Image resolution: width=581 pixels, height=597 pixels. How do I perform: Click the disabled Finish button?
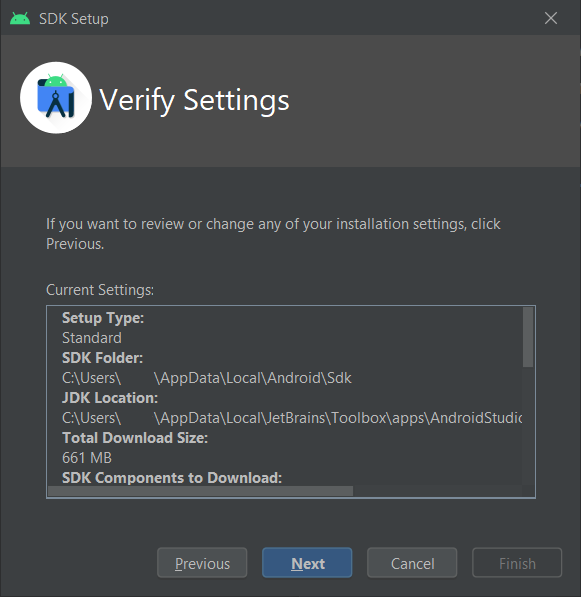(517, 563)
